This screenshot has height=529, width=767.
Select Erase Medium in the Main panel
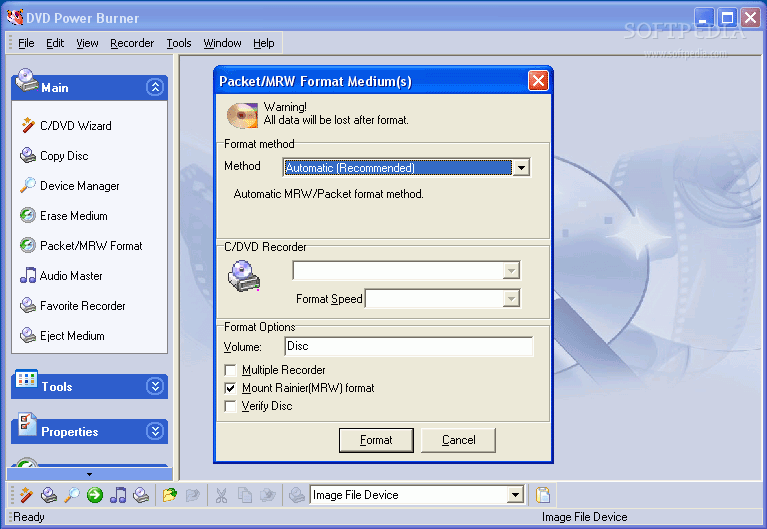tap(64, 216)
